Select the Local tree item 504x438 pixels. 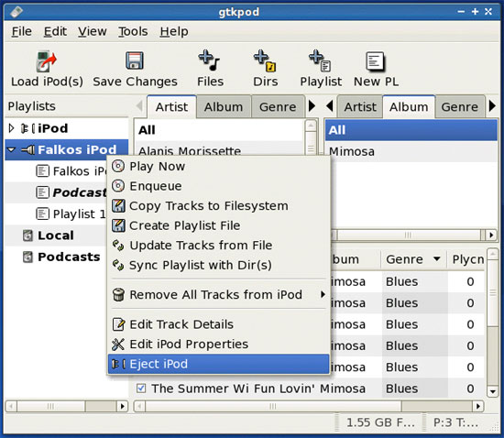pyautogui.click(x=56, y=235)
